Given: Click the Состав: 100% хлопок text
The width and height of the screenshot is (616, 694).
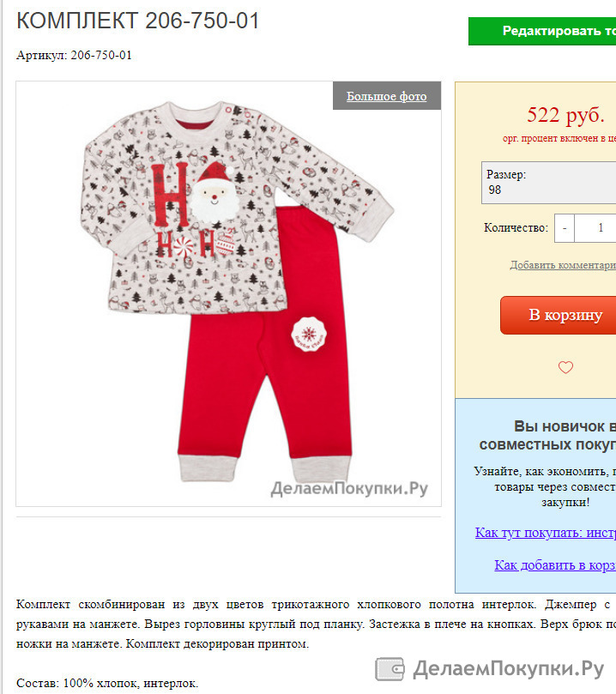Looking at the screenshot, I should tap(107, 683).
